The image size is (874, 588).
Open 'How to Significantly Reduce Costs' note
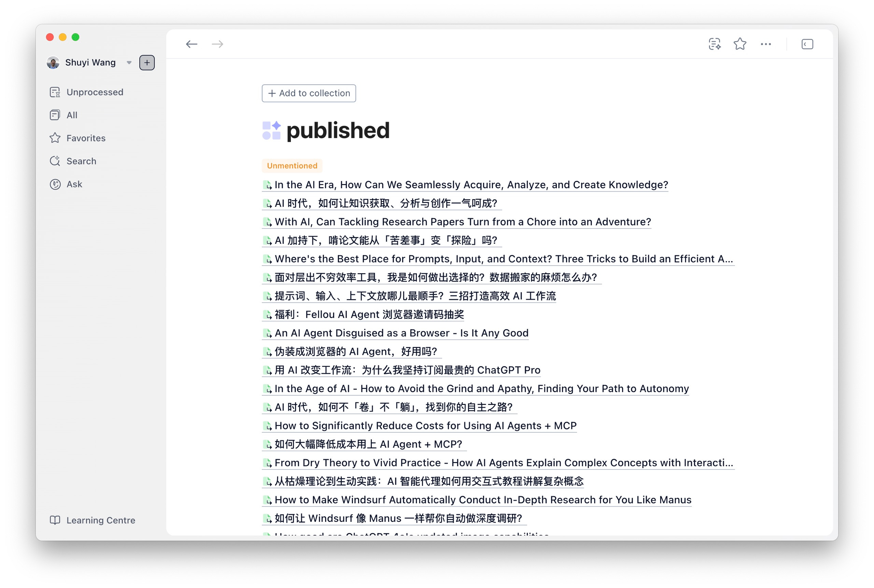425,425
